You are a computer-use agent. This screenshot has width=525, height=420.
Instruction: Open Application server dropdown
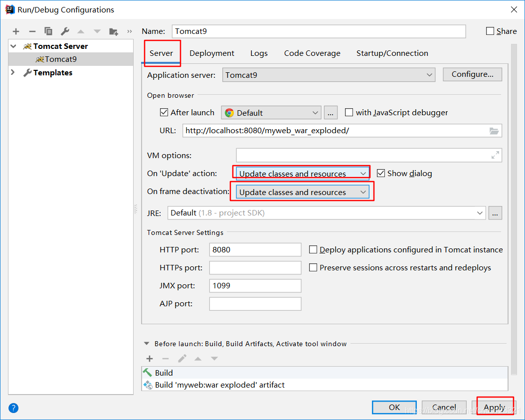pos(329,75)
